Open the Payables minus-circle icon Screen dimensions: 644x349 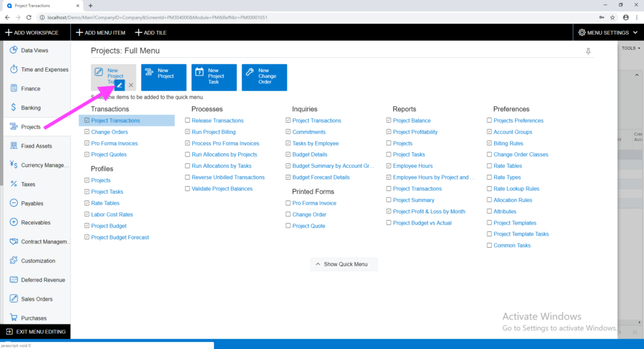(14, 203)
